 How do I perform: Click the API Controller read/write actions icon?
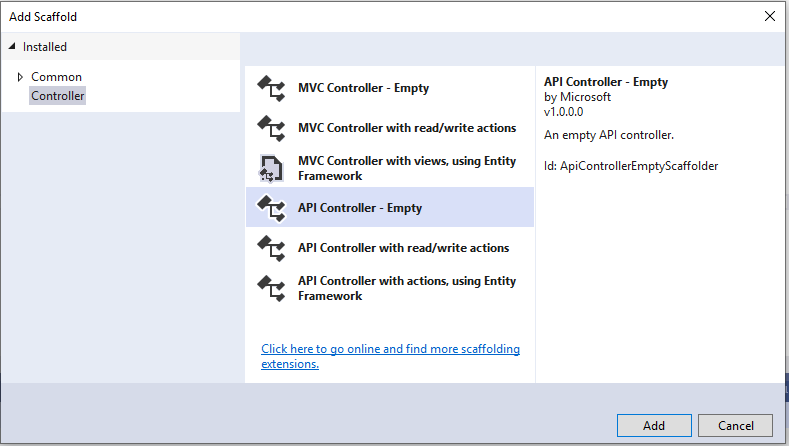pyautogui.click(x=271, y=248)
